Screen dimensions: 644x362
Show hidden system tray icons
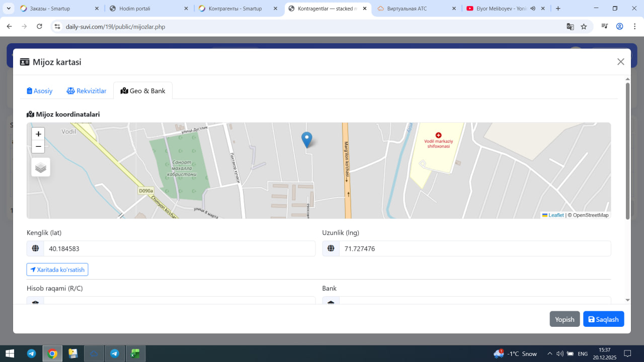(x=549, y=353)
